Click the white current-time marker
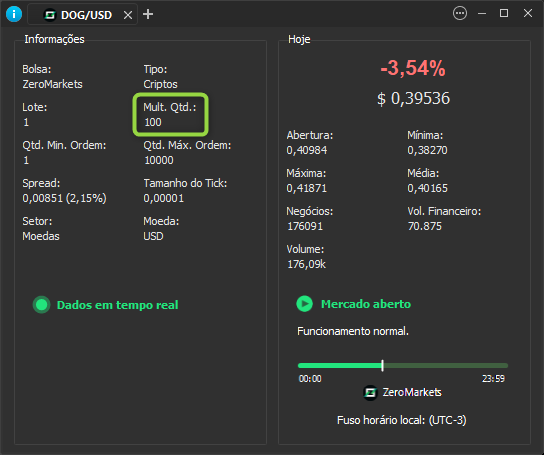The height and width of the screenshot is (455, 544). point(382,365)
